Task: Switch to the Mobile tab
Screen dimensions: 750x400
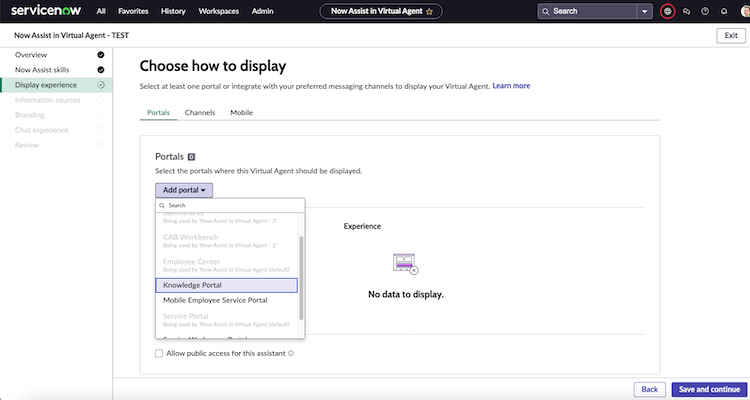Action: coord(242,113)
